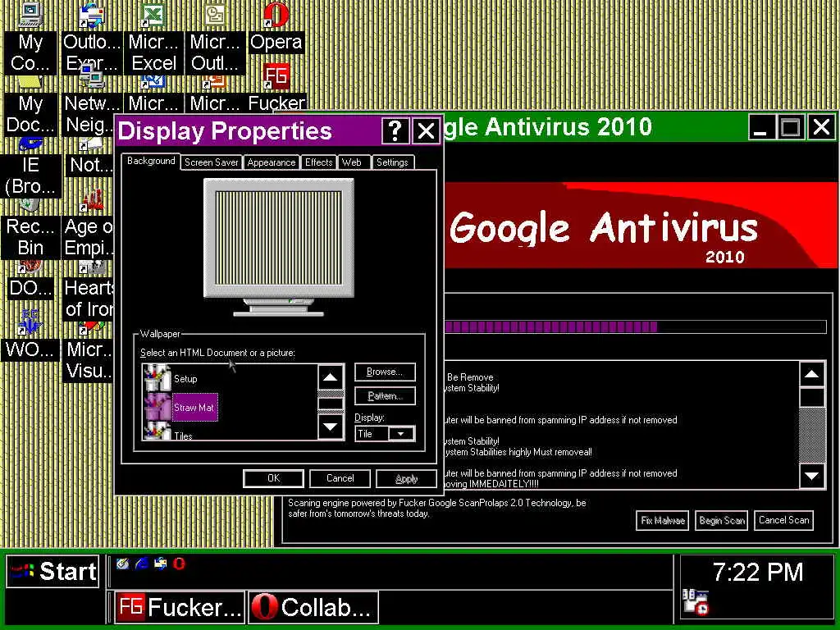This screenshot has height=630, width=840.
Task: Open the Opera desktop shortcut
Action: (x=276, y=30)
